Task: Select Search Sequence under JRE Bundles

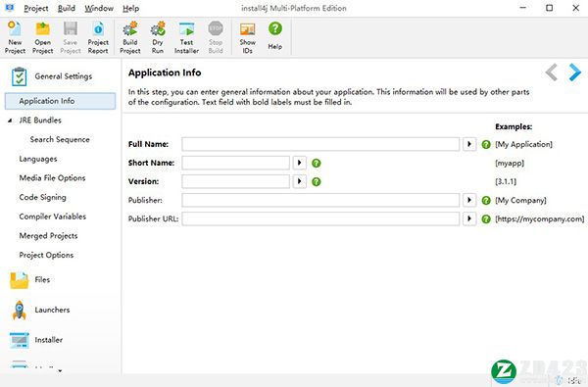Action: 60,139
